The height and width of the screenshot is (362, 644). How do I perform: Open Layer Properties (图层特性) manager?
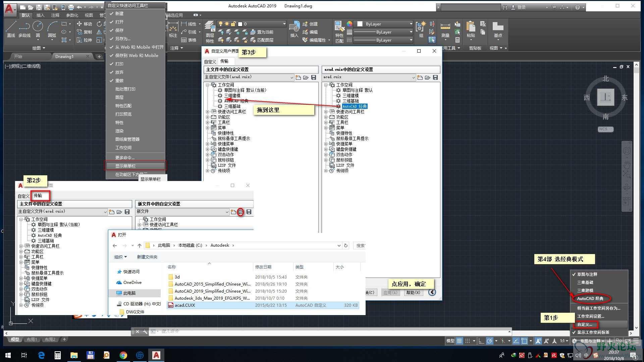click(210, 32)
